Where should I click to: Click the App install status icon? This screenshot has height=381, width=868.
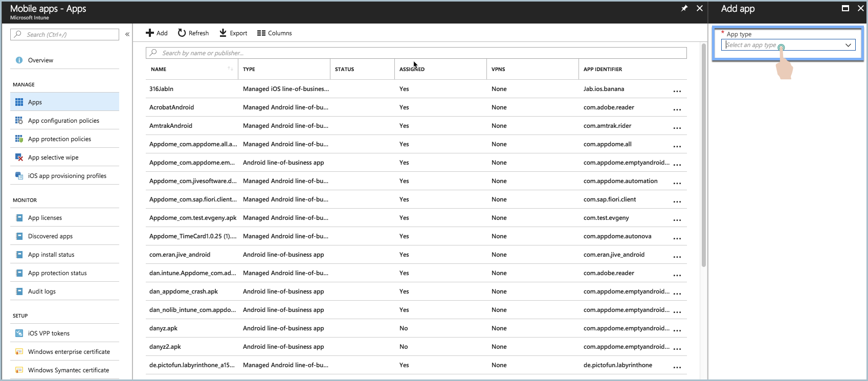pos(19,255)
